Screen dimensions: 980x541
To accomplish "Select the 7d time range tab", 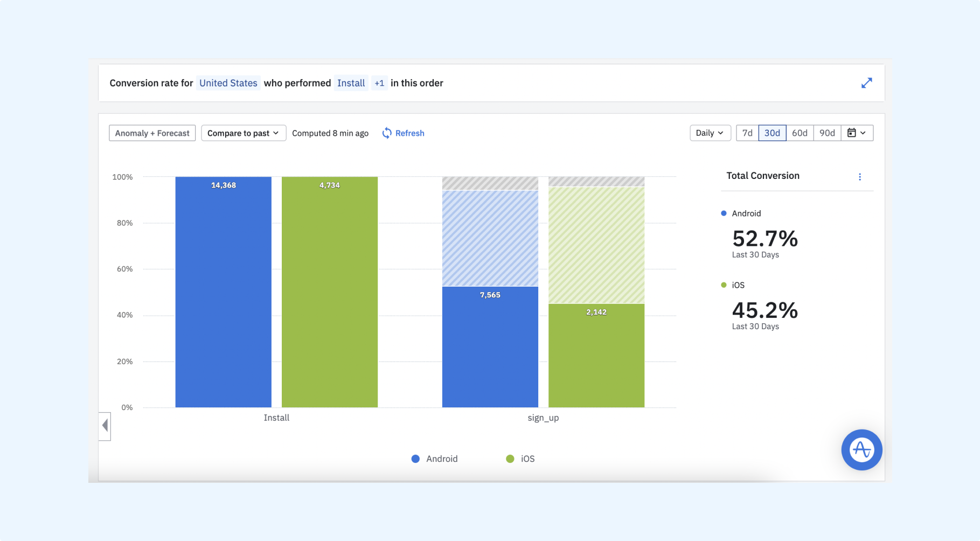I will 747,133.
